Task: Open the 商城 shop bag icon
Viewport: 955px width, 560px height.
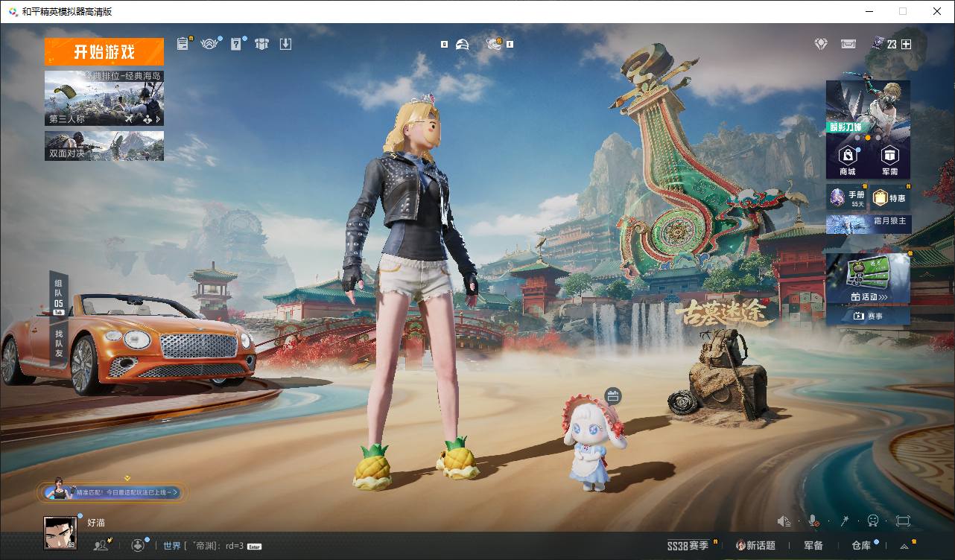Action: point(848,159)
